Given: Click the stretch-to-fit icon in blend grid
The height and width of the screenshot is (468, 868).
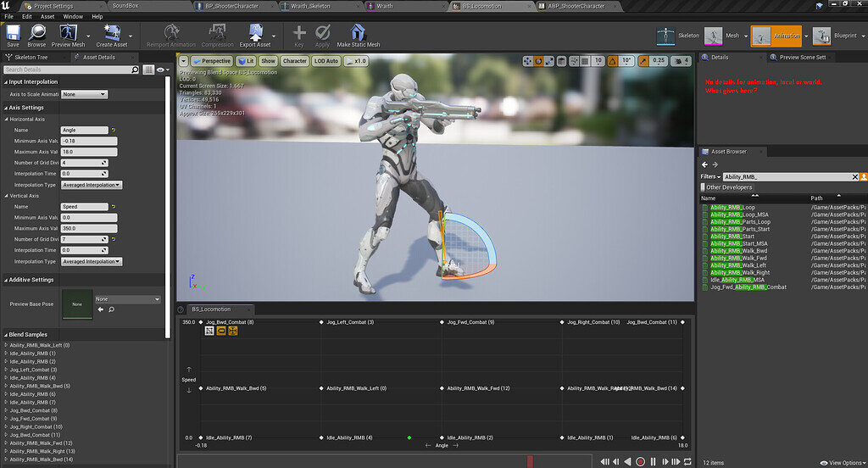Looking at the screenshot, I should 232,331.
